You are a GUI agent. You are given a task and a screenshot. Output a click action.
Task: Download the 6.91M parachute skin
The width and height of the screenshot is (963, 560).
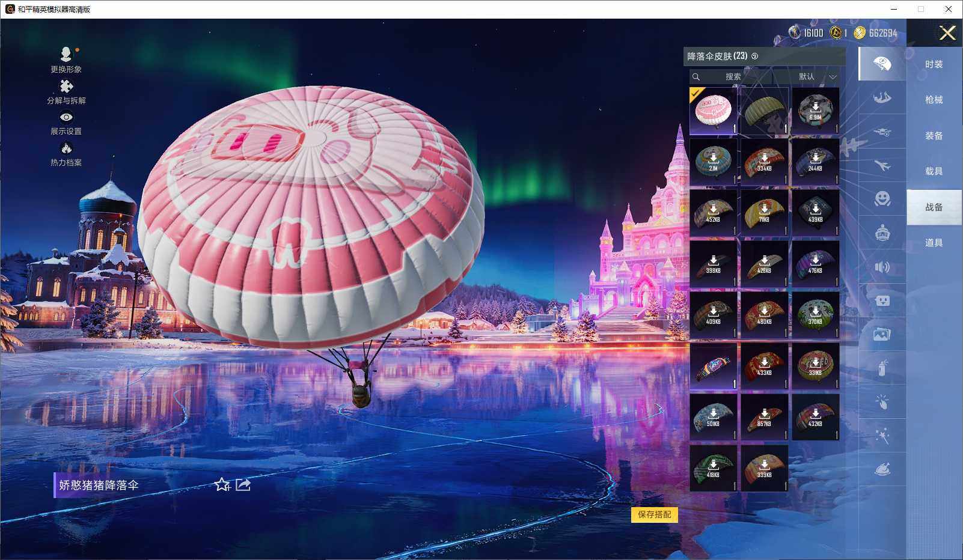coord(816,111)
